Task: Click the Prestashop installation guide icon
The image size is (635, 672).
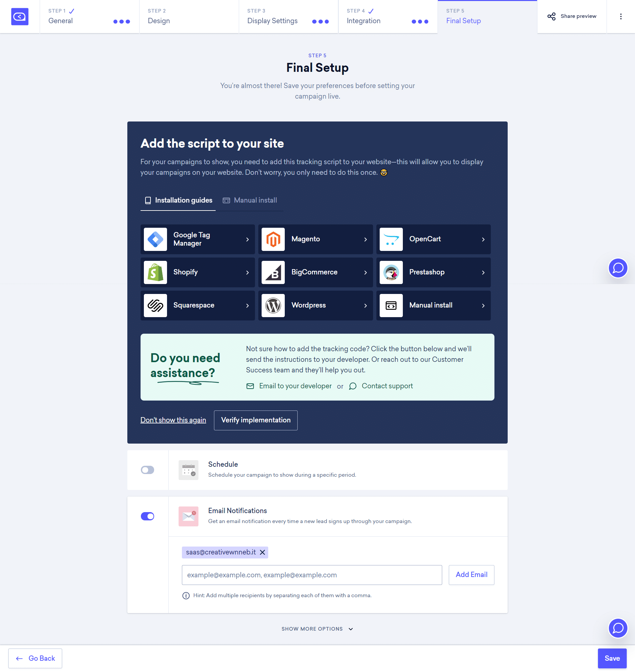Action: click(391, 272)
